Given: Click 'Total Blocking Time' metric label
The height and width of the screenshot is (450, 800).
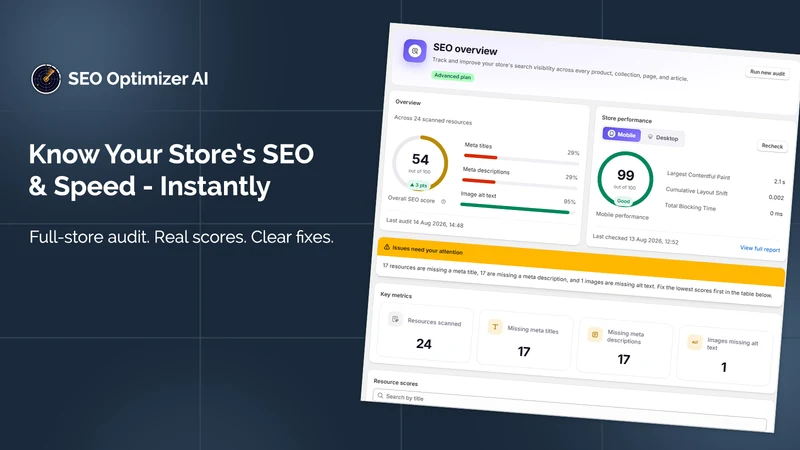Looking at the screenshot, I should [x=690, y=206].
